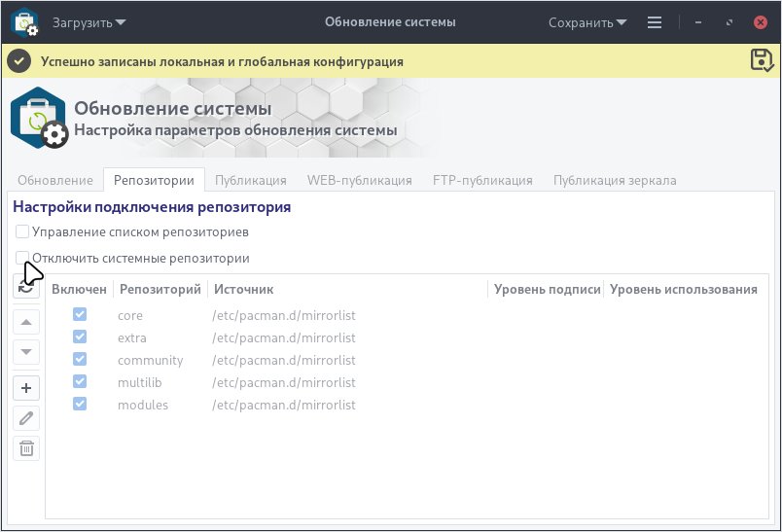The image size is (782, 532).
Task: Click the saved-configuration icon in the yellow banner
Action: pyautogui.click(x=762, y=60)
